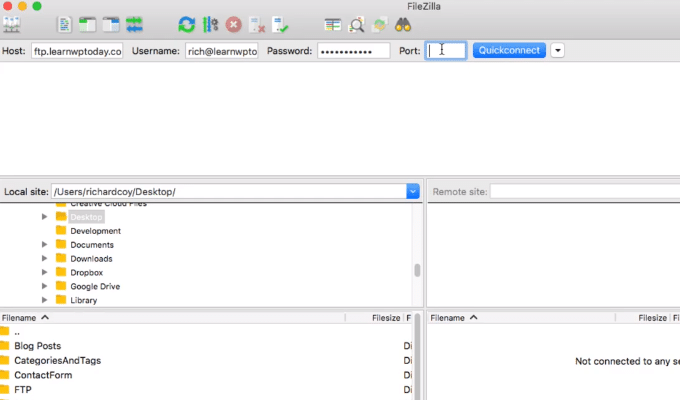Click the CategoriesAndTags folder icon
680x400 pixels.
tap(5, 360)
